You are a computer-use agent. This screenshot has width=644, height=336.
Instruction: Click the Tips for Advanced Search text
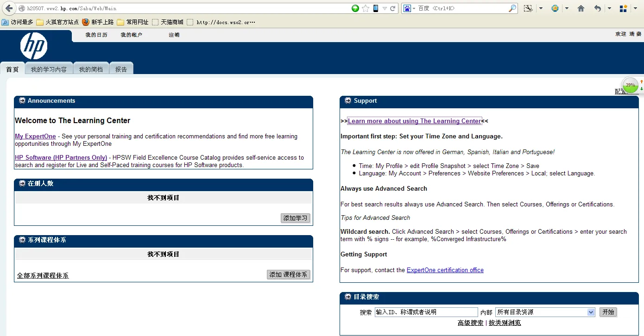375,218
